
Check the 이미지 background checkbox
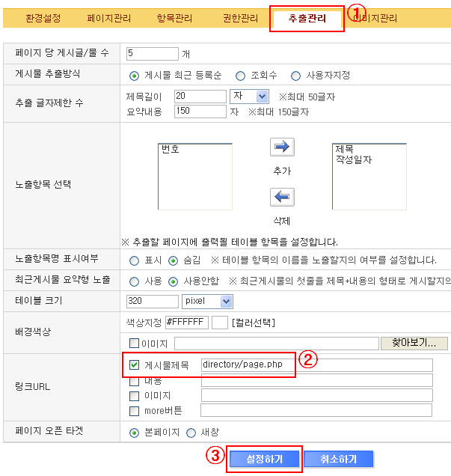(x=135, y=344)
